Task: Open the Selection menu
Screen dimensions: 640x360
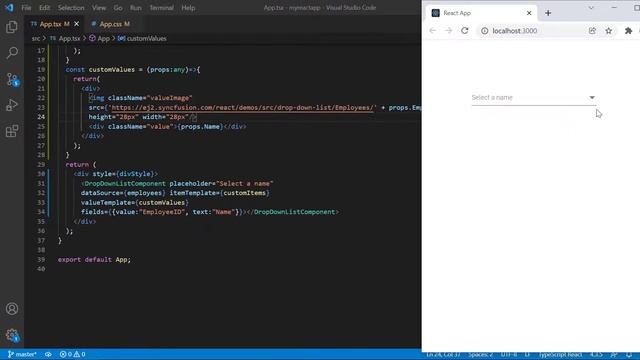Action: 71,8
